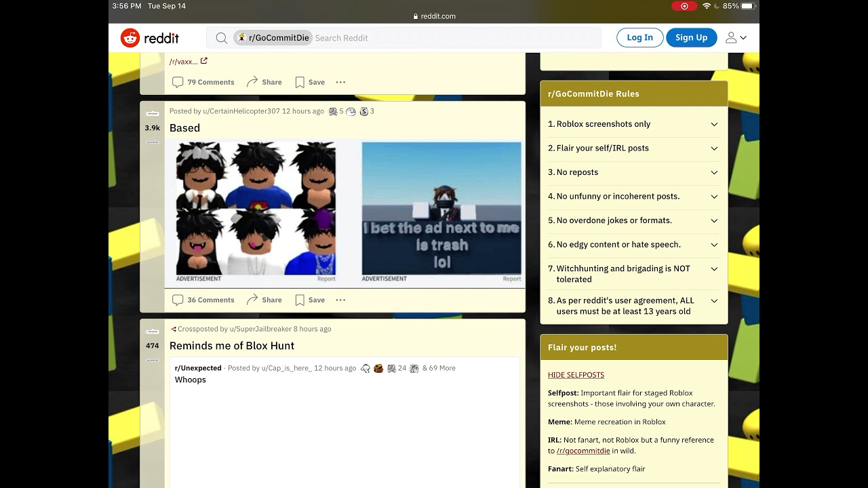Tap the battery indicator icon
This screenshot has width=868, height=488.
pyautogui.click(x=748, y=6)
